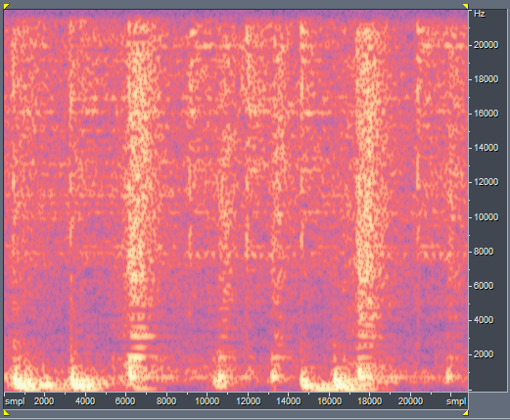Select the 16000 Hz mark on frequency ruler
This screenshot has width=510, height=420.
coord(486,114)
